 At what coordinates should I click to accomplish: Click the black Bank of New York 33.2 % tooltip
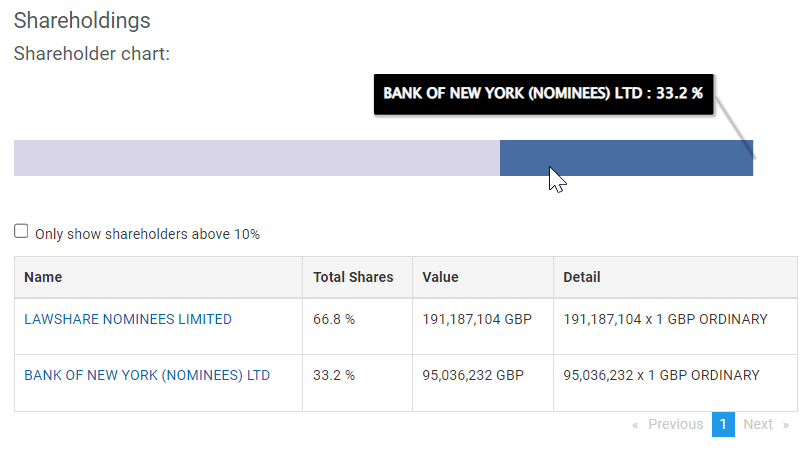coord(544,94)
